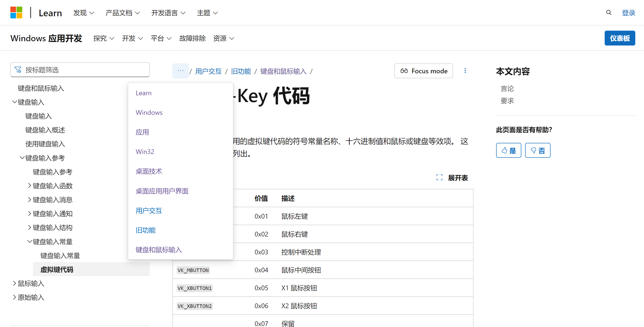Image resolution: width=644 pixels, height=327 pixels.
Task: Expand the 鼠标输入 node
Action: [15, 283]
